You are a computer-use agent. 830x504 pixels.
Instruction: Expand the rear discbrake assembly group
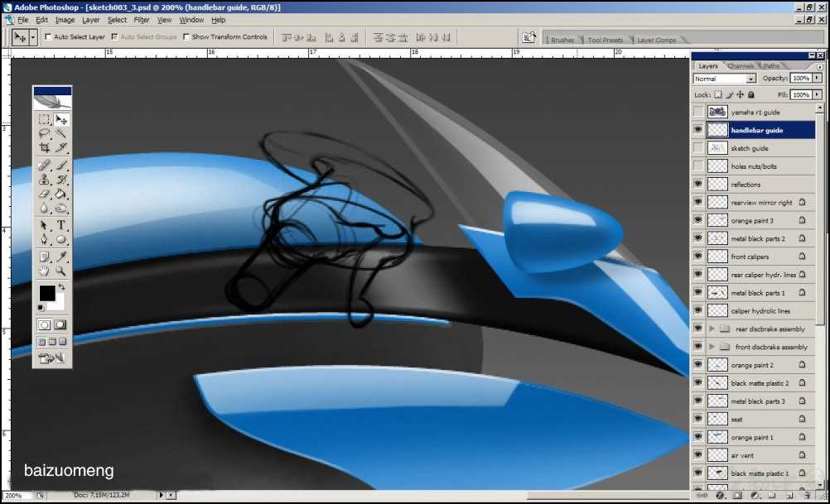click(x=712, y=329)
